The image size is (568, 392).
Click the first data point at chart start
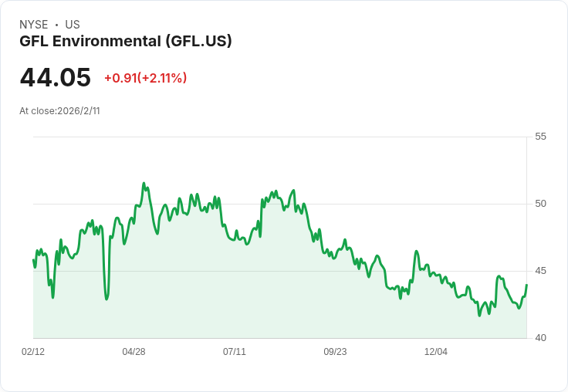coord(34,260)
